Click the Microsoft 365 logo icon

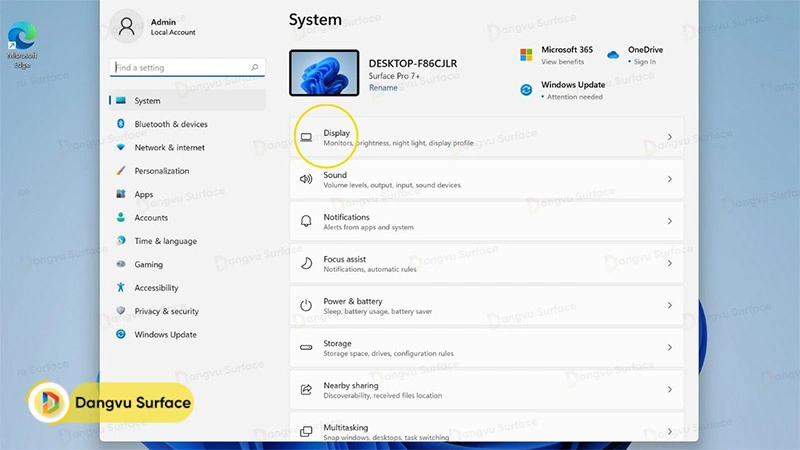click(526, 55)
